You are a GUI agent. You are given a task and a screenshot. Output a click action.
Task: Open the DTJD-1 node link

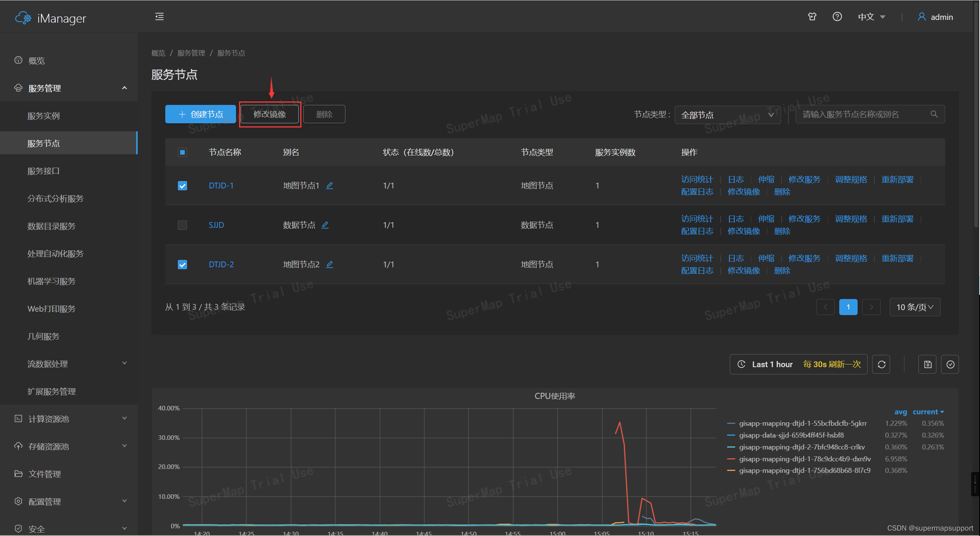221,186
